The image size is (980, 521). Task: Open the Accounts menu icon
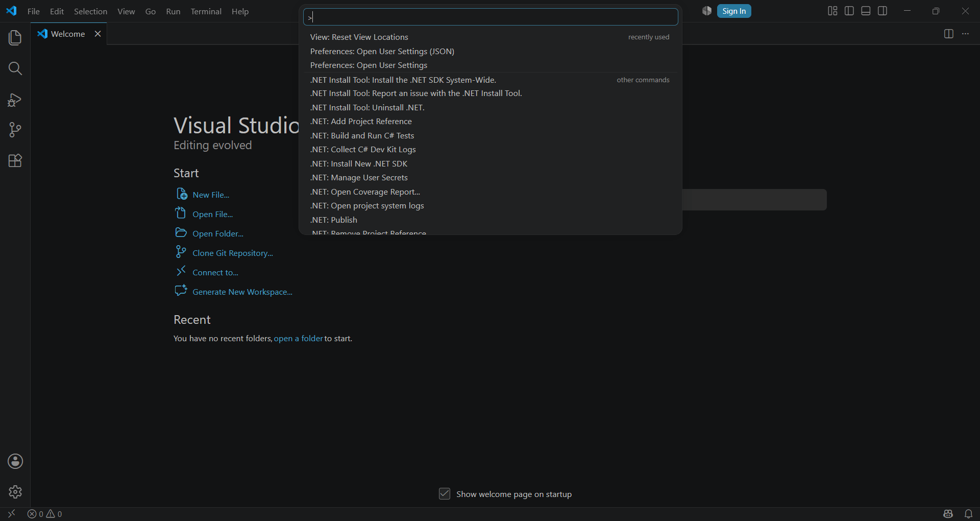click(x=15, y=461)
